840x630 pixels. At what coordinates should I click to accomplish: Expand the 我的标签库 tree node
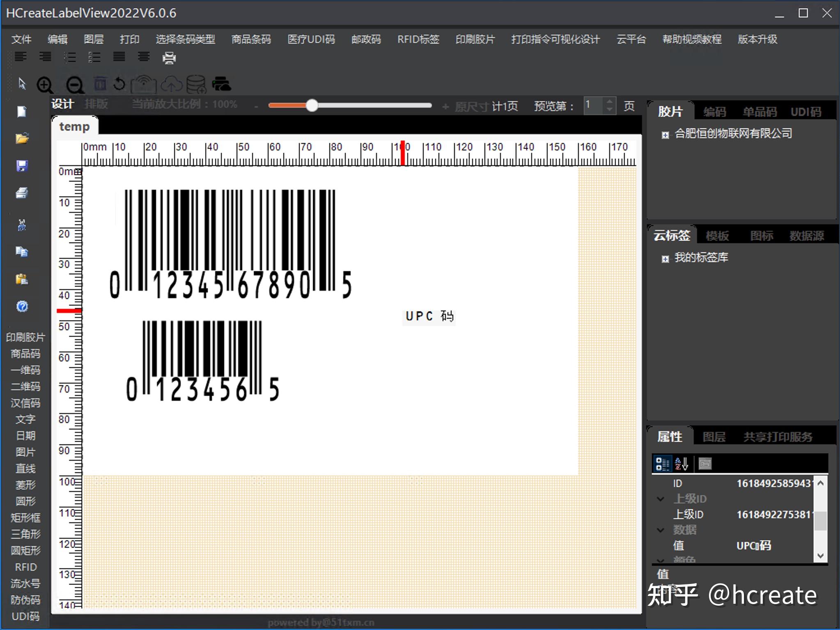coord(665,259)
